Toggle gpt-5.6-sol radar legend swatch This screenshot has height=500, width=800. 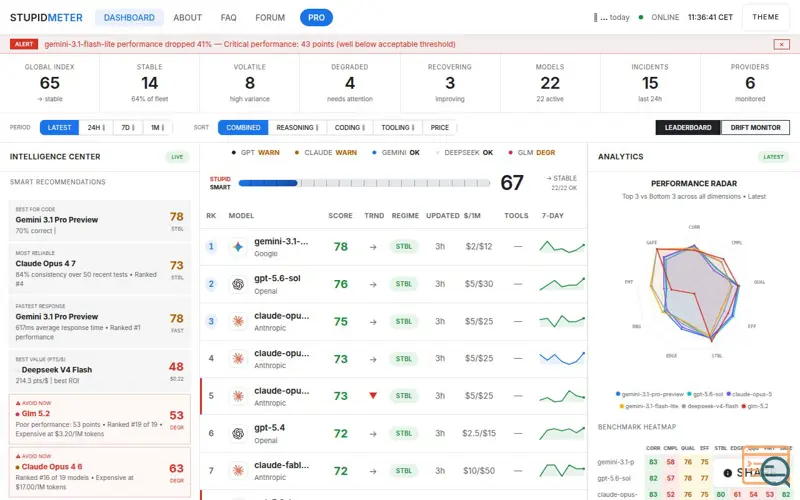pos(689,394)
